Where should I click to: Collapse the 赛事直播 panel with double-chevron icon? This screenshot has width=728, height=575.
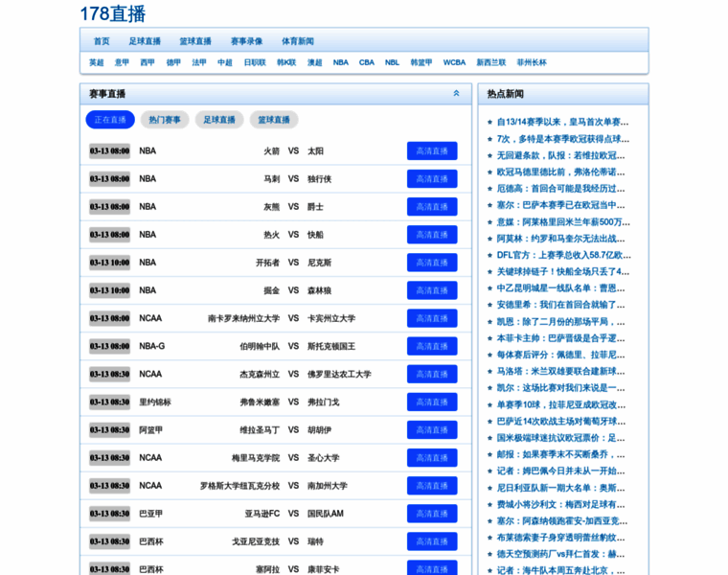click(x=456, y=93)
